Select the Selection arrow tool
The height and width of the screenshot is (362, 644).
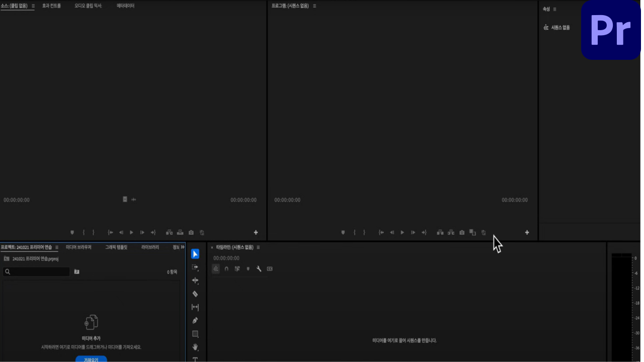pyautogui.click(x=195, y=254)
